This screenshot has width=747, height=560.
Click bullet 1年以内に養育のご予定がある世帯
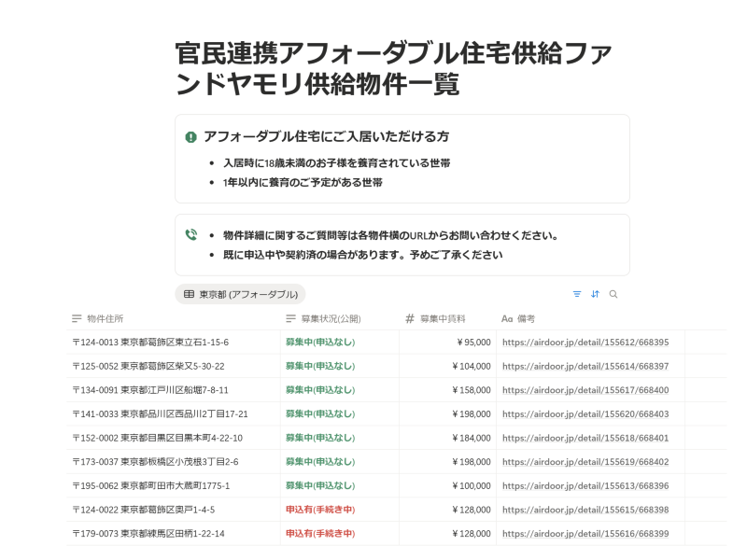303,183
